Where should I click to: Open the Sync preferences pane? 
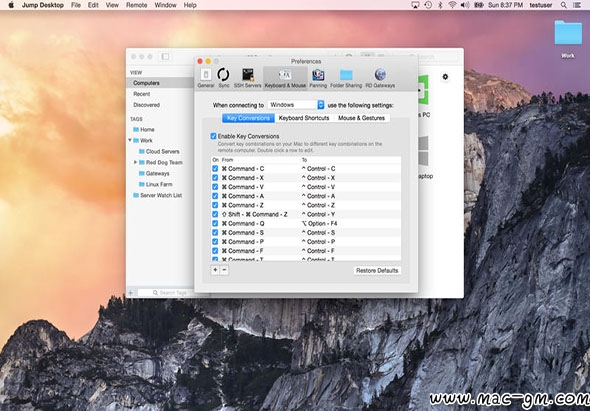[x=224, y=78]
